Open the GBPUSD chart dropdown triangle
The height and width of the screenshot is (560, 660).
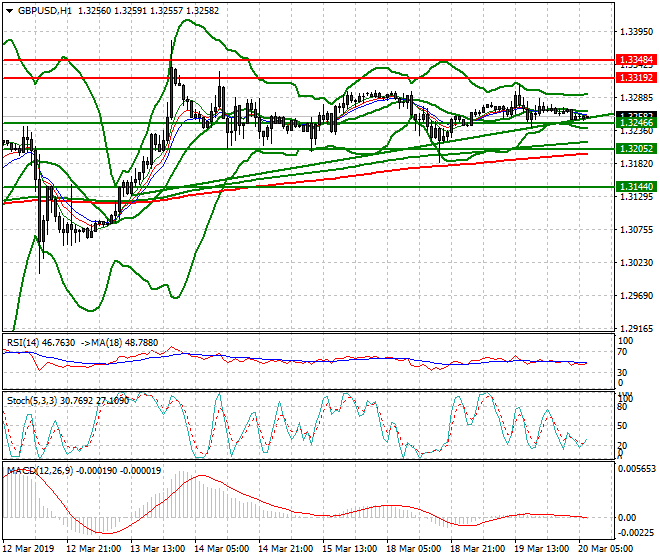(10, 11)
